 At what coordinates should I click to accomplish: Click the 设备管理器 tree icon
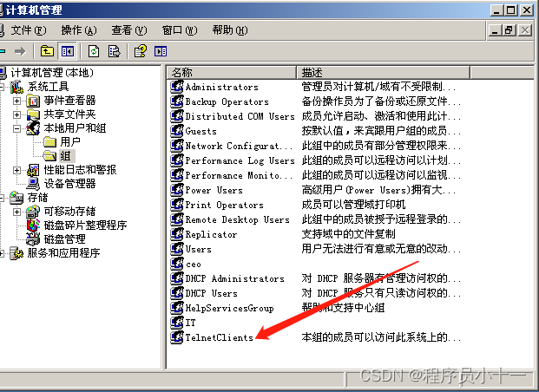point(33,184)
